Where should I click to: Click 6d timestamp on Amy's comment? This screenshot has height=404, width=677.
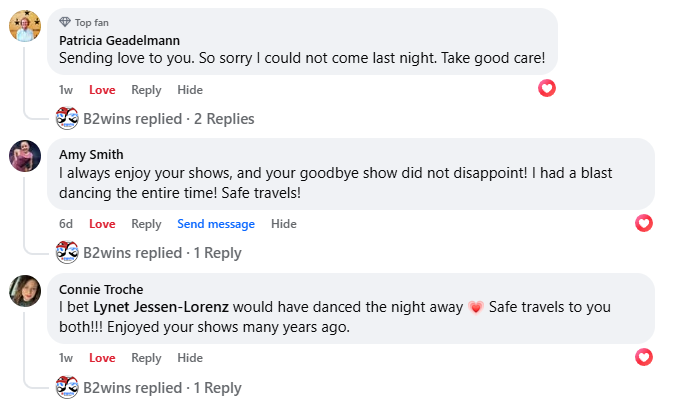click(x=66, y=224)
